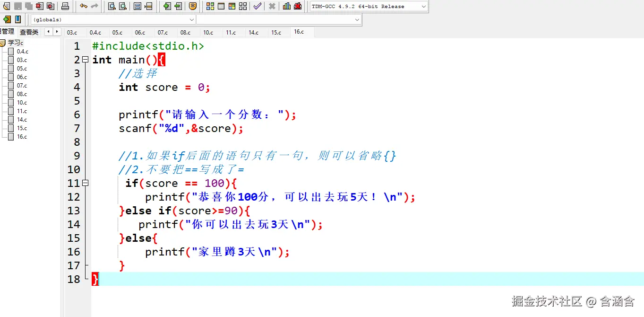644x317 pixels.
Task: Click the Print icon
Action: pyautogui.click(x=65, y=6)
